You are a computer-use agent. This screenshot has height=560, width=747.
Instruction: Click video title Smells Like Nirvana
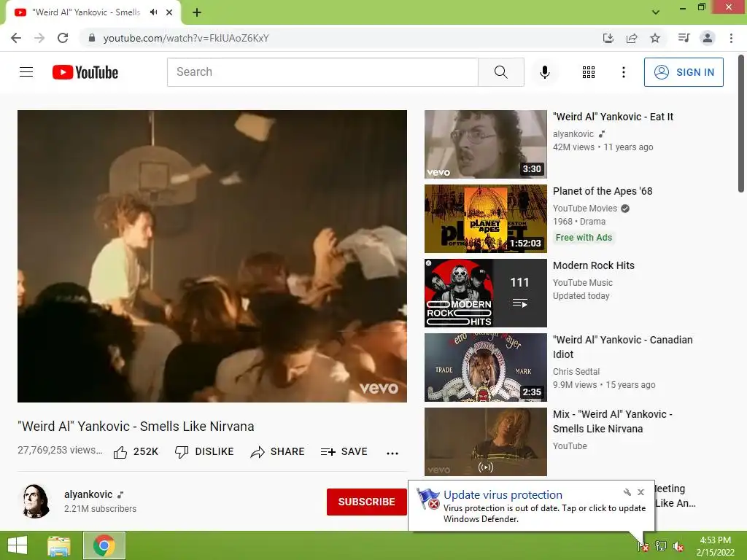136,426
